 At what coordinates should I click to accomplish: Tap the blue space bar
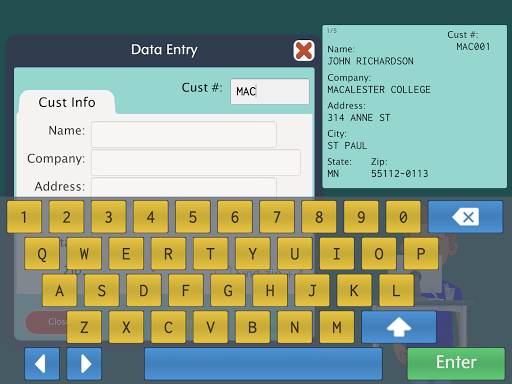pyautogui.click(x=263, y=364)
